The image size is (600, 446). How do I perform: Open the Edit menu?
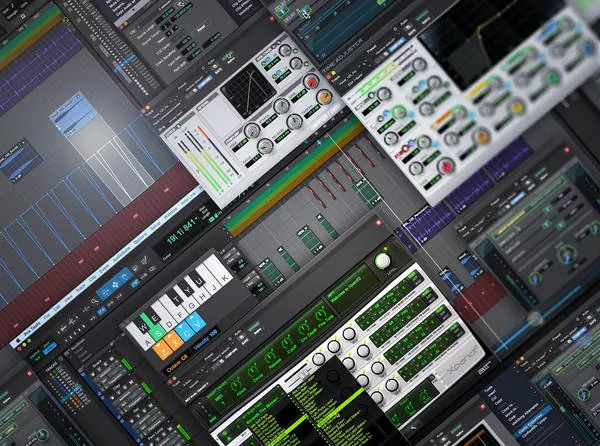point(57,308)
